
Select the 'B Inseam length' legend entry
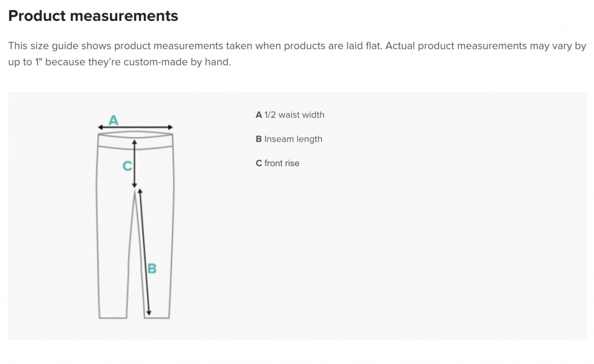(x=289, y=139)
